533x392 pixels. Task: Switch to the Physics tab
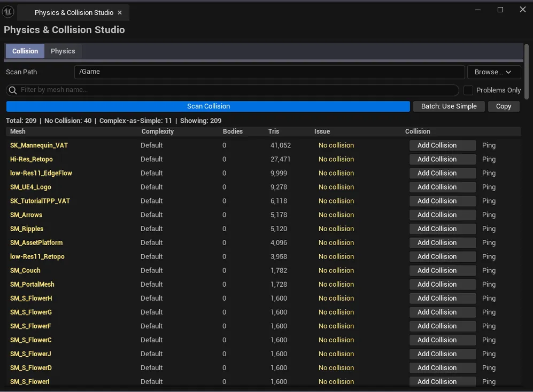[x=63, y=51]
